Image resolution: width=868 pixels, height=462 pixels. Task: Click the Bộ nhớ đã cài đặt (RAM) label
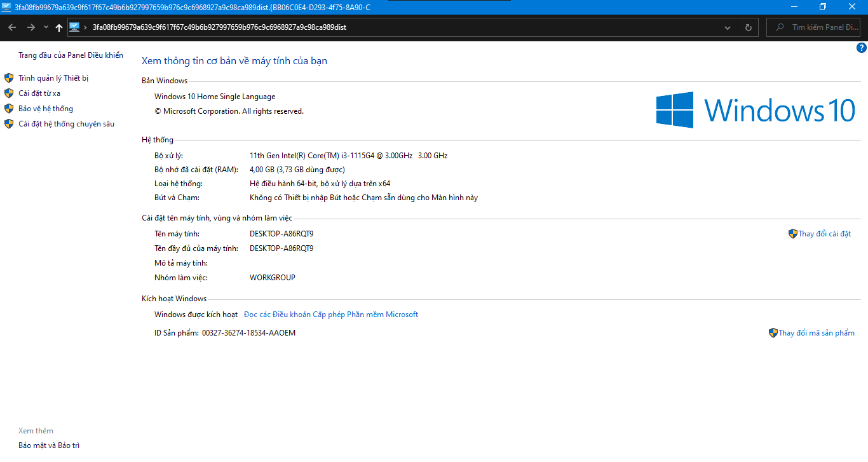tap(196, 170)
